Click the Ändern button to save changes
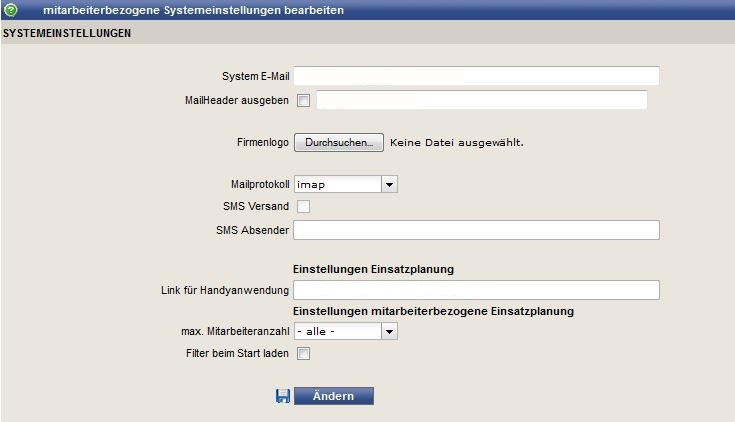This screenshot has height=422, width=735. point(333,396)
